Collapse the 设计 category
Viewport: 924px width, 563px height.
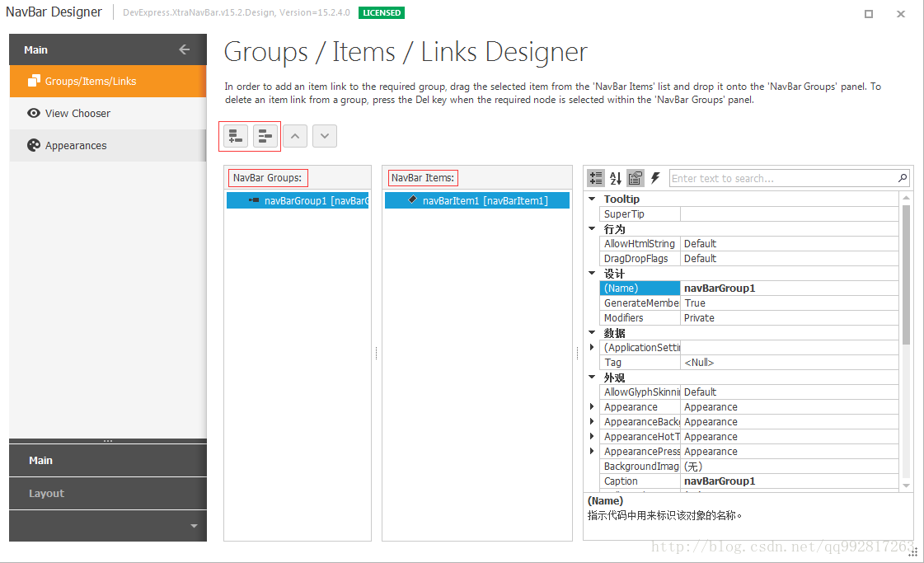tap(592, 273)
